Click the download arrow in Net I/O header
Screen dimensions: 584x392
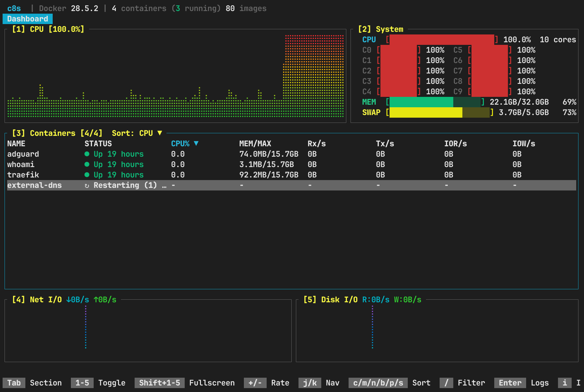(68, 300)
